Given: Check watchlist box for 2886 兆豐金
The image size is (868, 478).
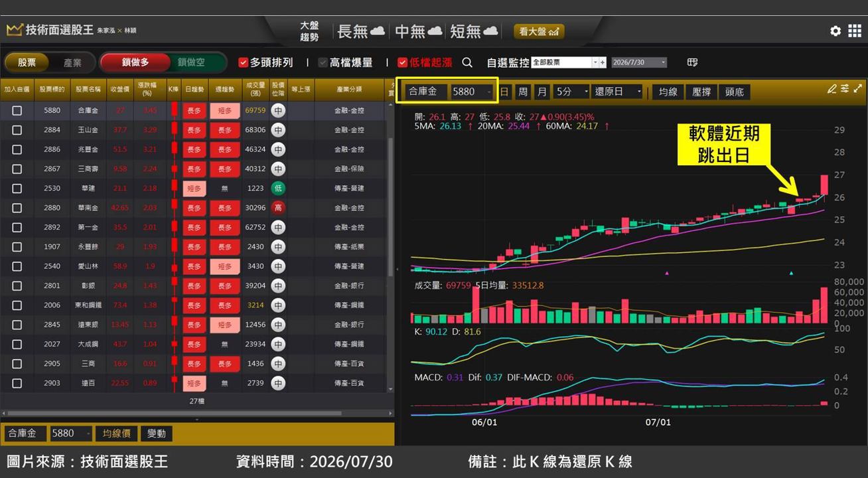Looking at the screenshot, I should click(17, 149).
